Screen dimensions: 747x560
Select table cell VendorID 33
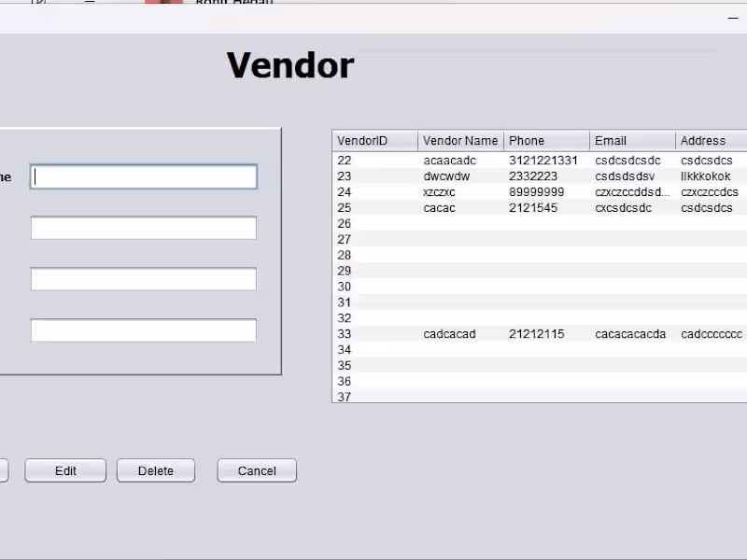(x=375, y=334)
